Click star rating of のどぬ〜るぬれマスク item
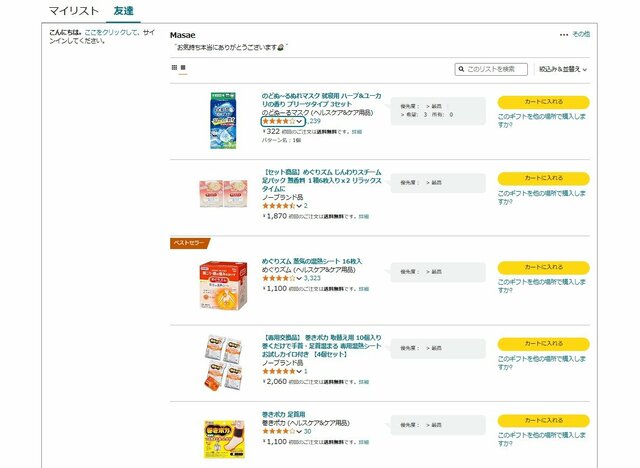Image resolution: width=640 pixels, height=468 pixels. (x=278, y=121)
